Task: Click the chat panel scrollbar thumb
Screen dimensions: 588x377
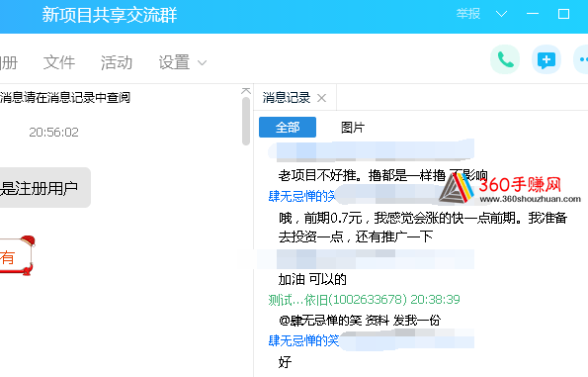Action: tap(246, 121)
